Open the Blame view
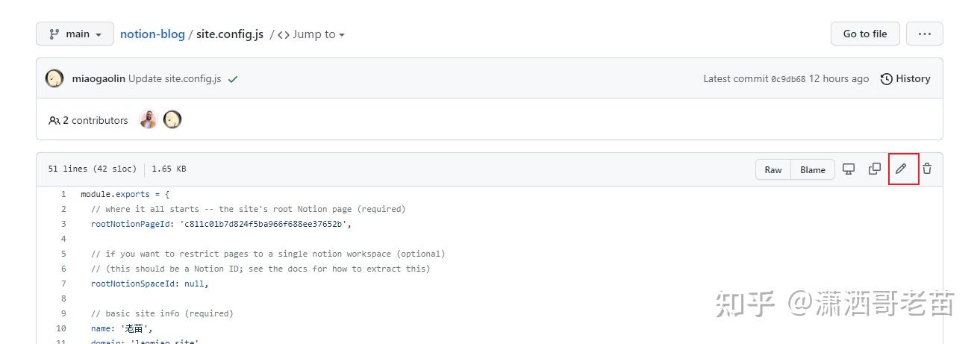 (x=812, y=169)
